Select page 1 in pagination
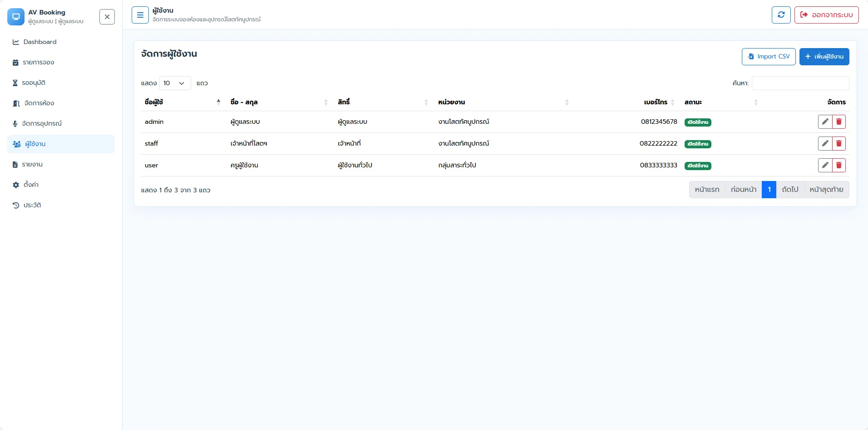Image resolution: width=868 pixels, height=430 pixels. click(x=769, y=190)
